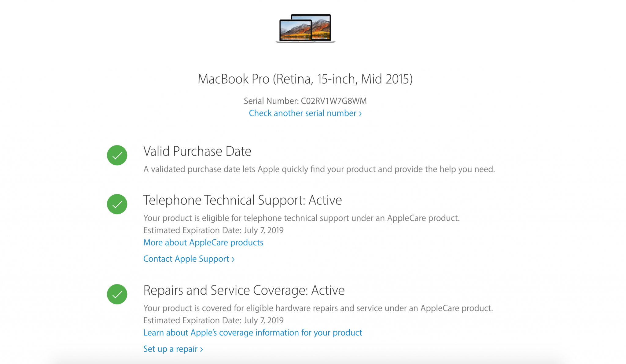This screenshot has width=626, height=364.
Task: Click the validated purchase date description text
Action: coord(319,169)
